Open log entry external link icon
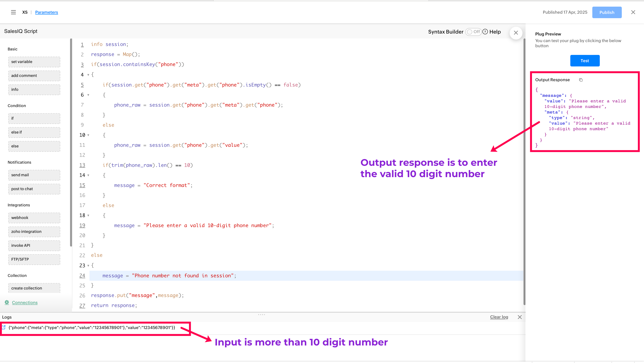Screen dimensions: 644x363 (4, 327)
